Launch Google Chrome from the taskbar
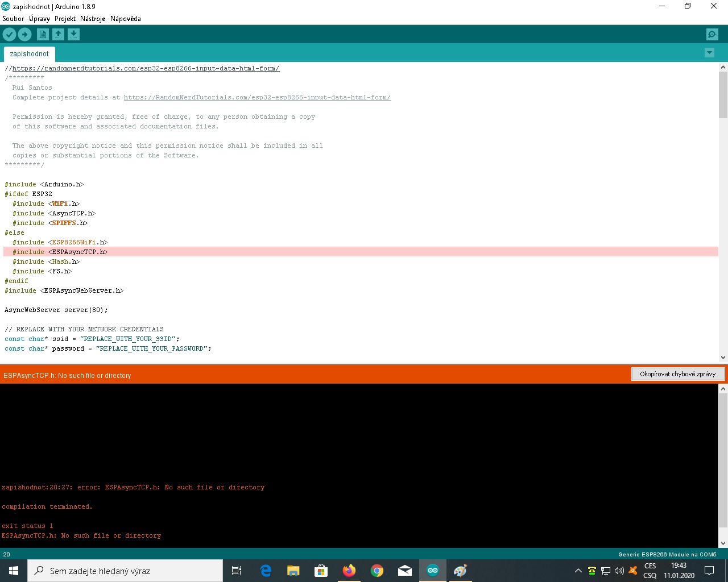728x582 pixels. tap(377, 571)
